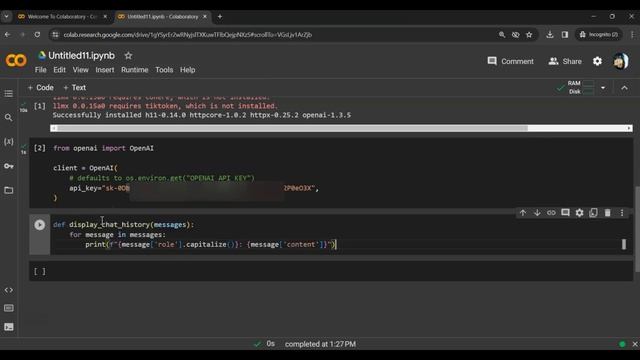Open the terminal icon in the sidebar

pyautogui.click(x=9, y=327)
